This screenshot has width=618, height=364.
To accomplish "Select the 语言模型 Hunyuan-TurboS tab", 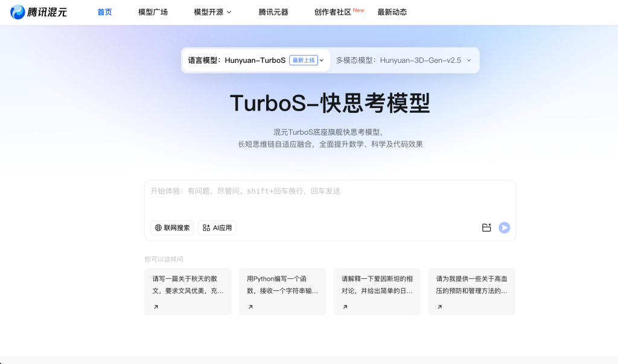I will click(x=256, y=60).
